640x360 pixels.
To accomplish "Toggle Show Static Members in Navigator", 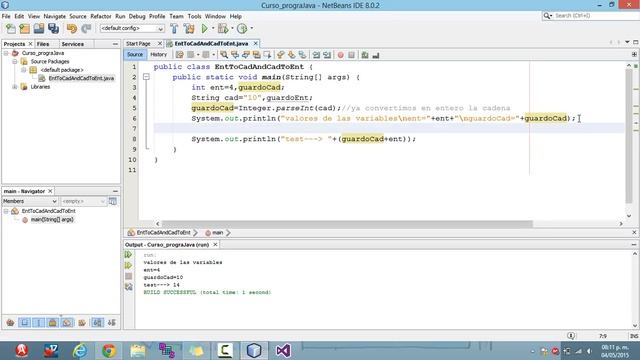I will 39,323.
